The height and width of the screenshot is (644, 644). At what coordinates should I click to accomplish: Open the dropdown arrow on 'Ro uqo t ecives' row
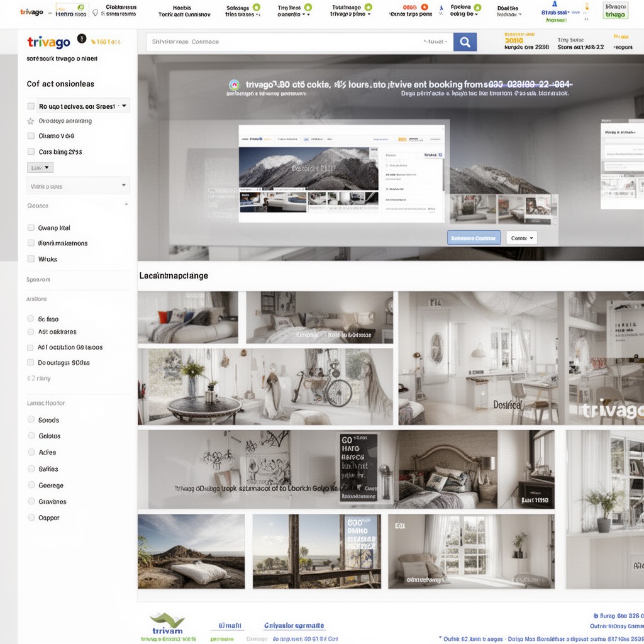[124, 106]
